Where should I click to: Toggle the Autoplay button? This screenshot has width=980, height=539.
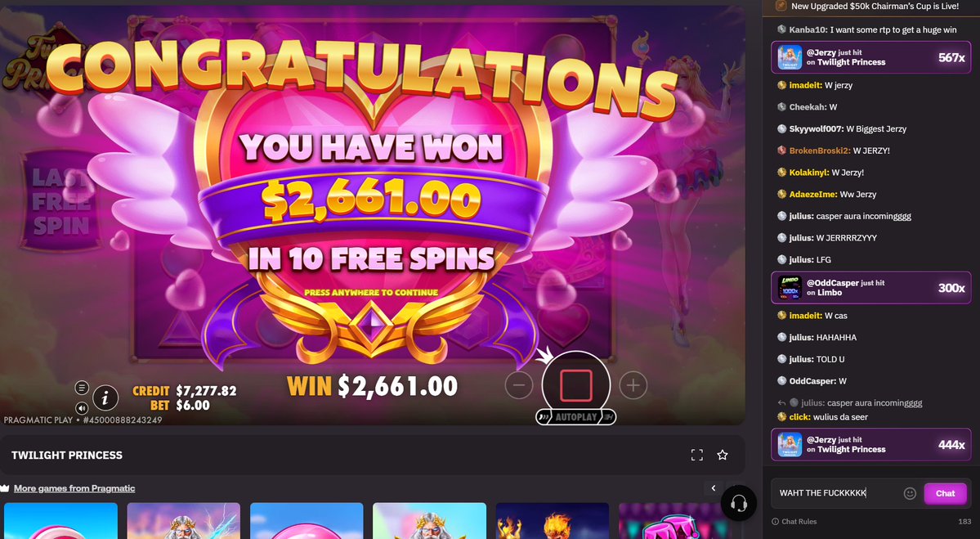576,417
